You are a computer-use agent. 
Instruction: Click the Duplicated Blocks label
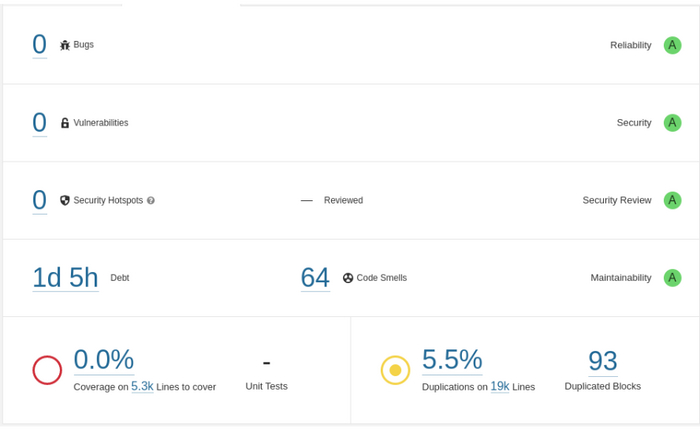pyautogui.click(x=603, y=386)
